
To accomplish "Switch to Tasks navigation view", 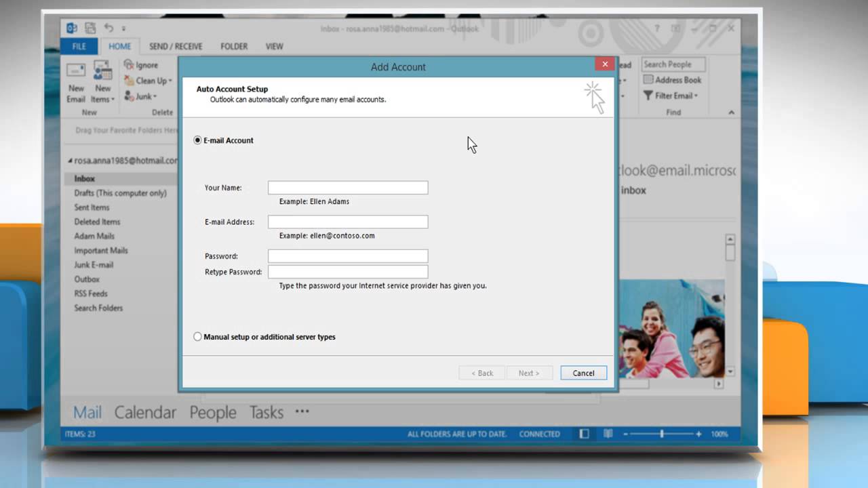I will point(267,412).
